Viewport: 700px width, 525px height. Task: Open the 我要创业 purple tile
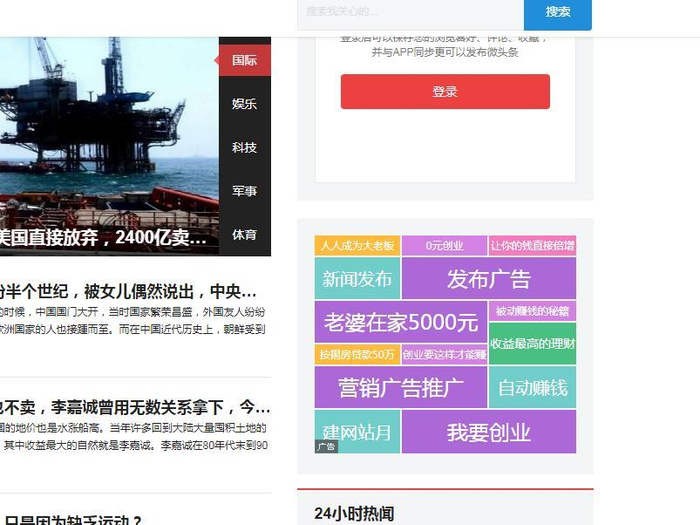489,432
